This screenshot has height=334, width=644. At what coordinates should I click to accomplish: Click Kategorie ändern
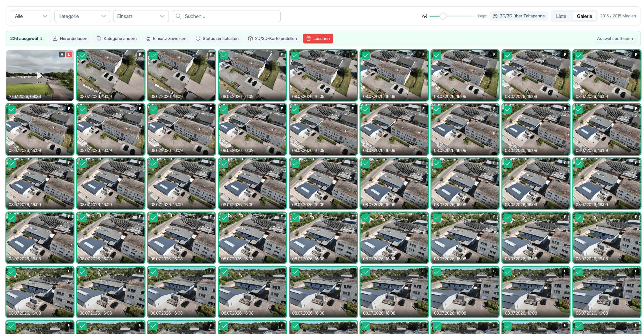point(117,39)
